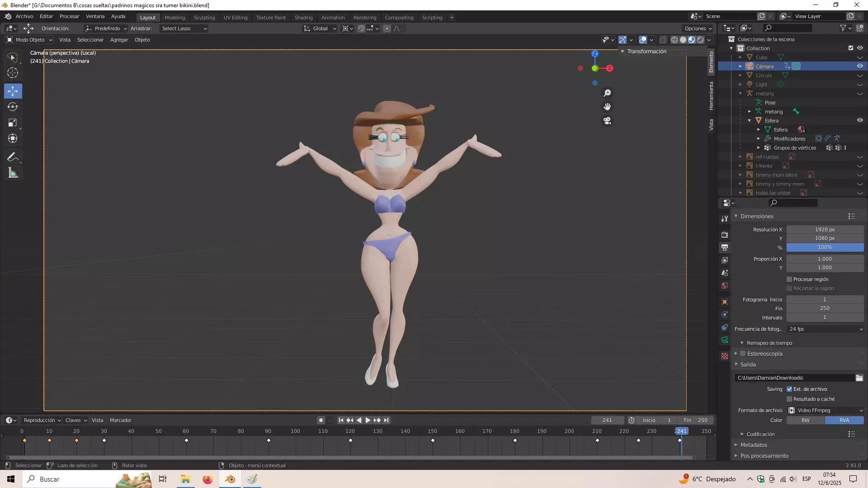Toggle Collection visibility eye icon
The width and height of the screenshot is (868, 488).
[860, 48]
